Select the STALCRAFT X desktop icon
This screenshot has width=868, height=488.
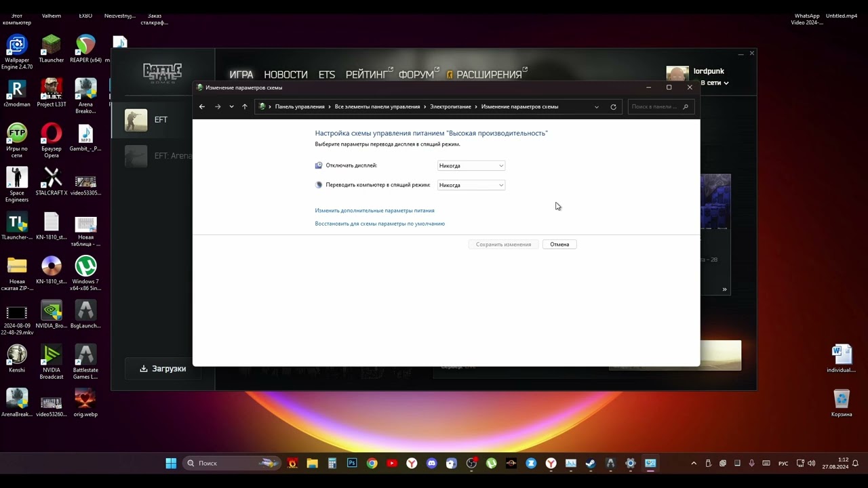(52, 182)
